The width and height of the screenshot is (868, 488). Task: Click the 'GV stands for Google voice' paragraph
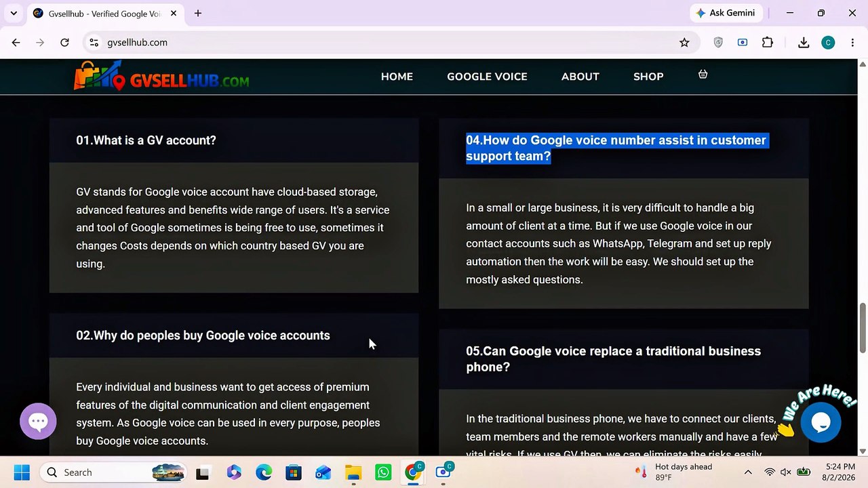(x=233, y=228)
